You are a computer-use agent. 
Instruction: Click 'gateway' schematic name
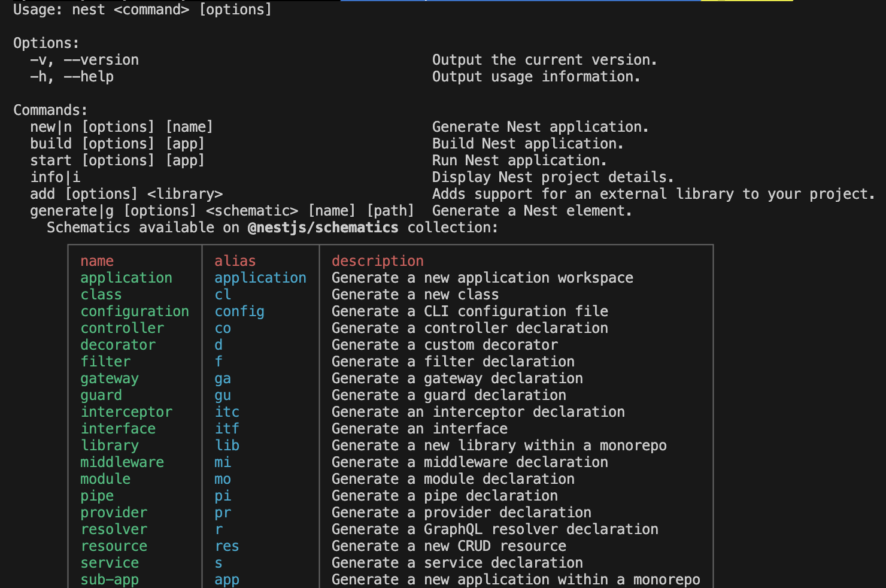click(x=110, y=378)
